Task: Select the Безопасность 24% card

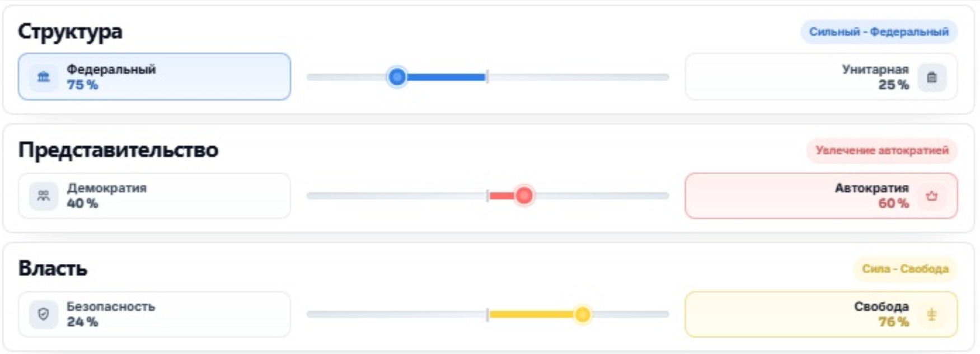Action: (x=154, y=314)
